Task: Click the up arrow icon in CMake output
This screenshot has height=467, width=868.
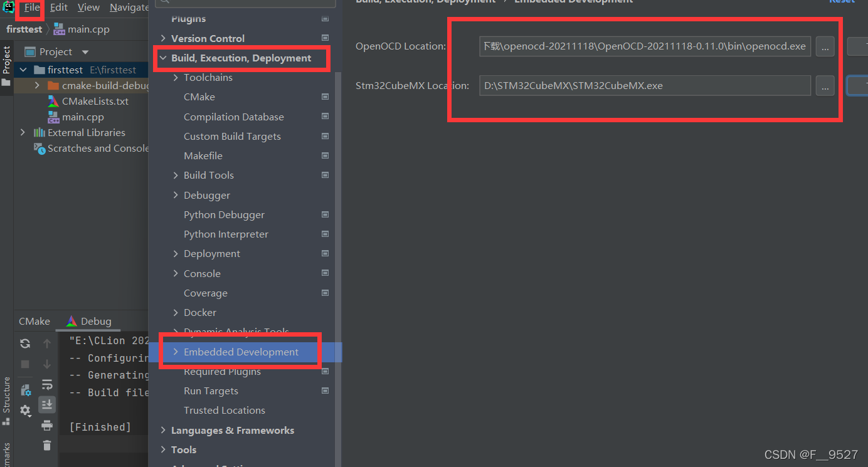Action: (47, 343)
